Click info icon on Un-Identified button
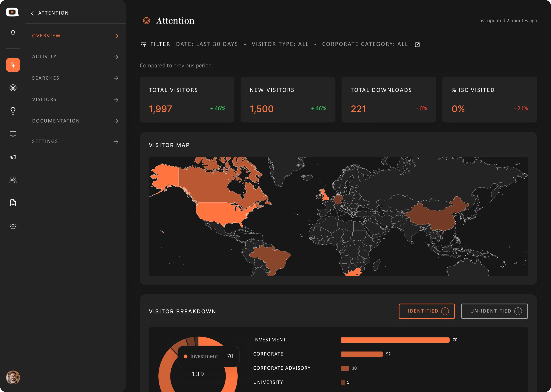 [518, 311]
